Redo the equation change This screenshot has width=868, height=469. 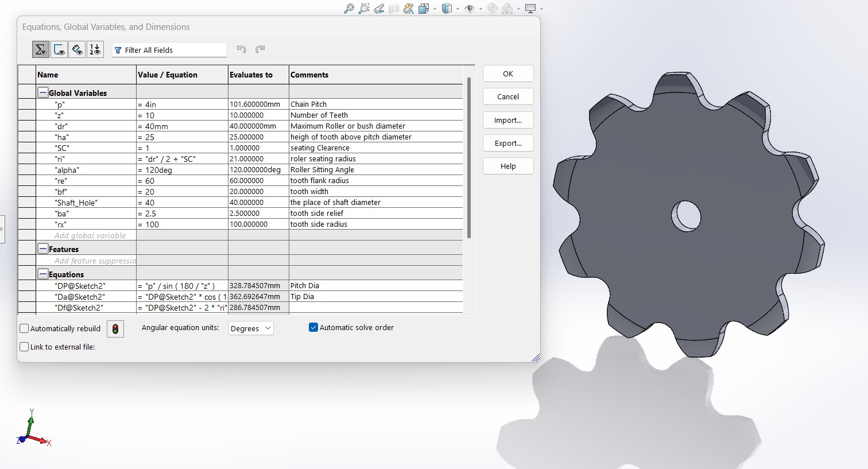pos(260,49)
